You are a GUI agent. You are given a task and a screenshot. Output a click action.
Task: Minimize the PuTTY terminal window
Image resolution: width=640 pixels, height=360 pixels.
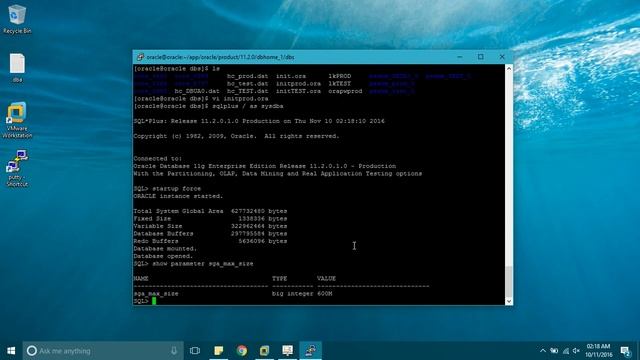[460, 57]
